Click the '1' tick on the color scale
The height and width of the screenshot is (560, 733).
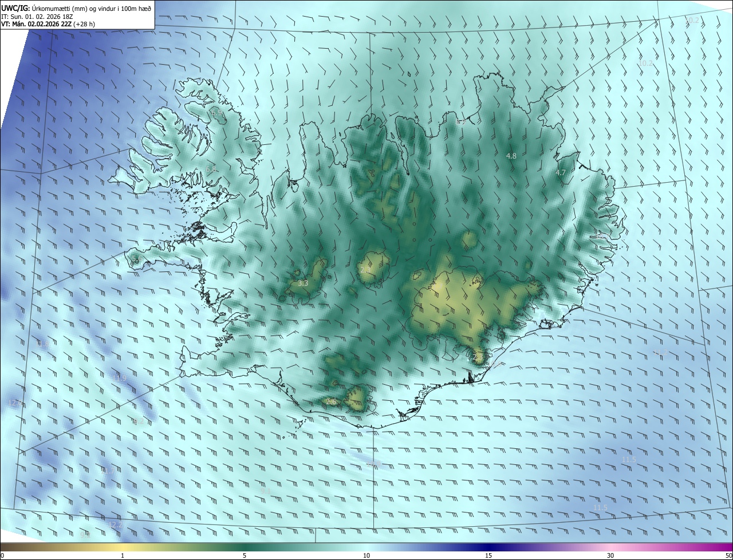[x=123, y=555]
